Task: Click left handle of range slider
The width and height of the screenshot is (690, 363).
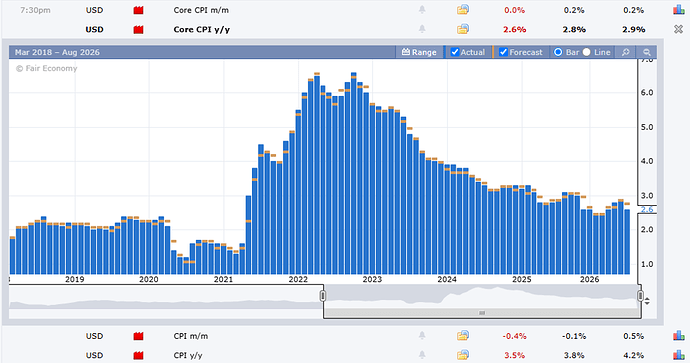Action: tap(323, 296)
